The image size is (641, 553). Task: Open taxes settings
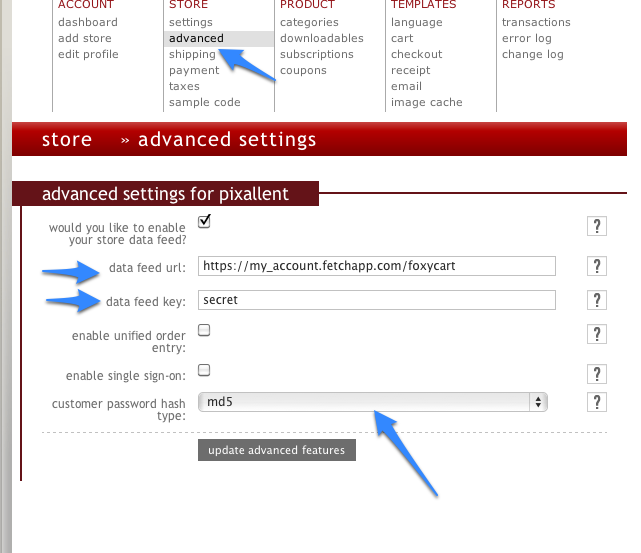click(x=184, y=86)
